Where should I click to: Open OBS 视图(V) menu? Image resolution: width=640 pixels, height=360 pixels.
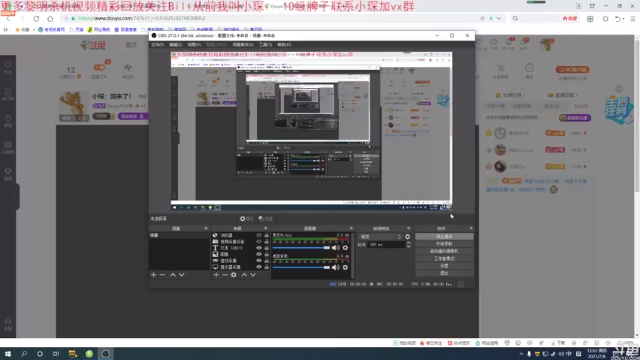(x=194, y=44)
